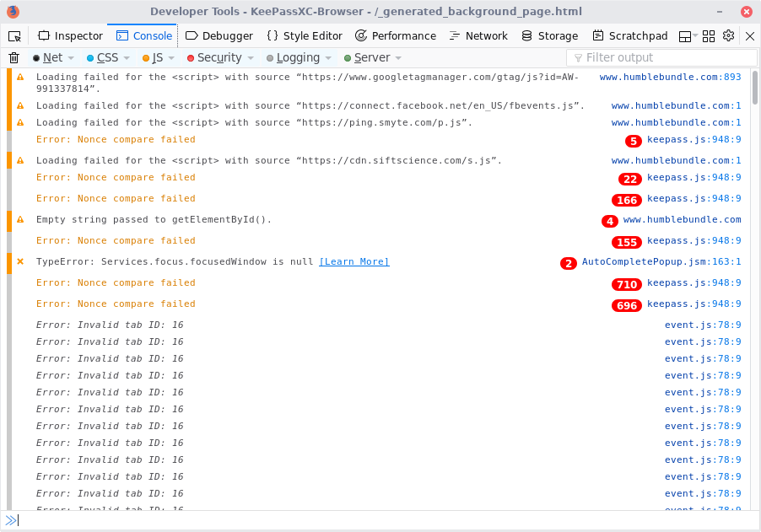Open keepass.js link beside count 5
The width and height of the screenshot is (761, 532).
694,139
